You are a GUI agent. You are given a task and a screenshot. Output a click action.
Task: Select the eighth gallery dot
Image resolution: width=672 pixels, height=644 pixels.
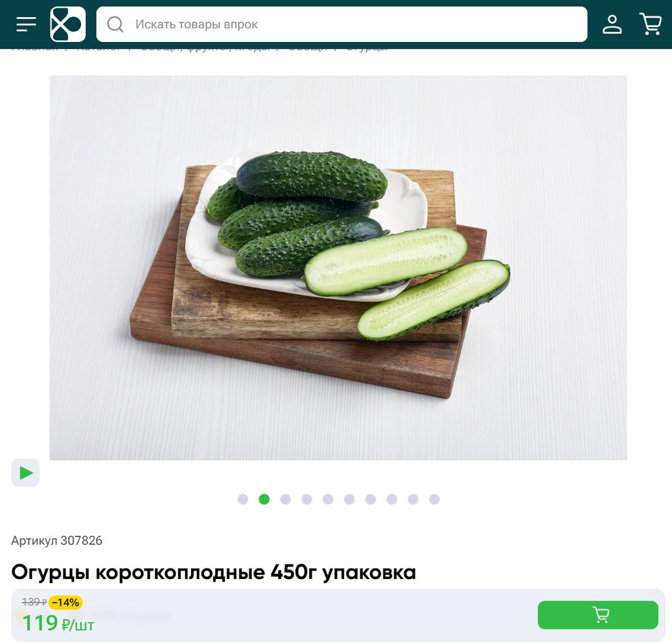[x=392, y=499]
